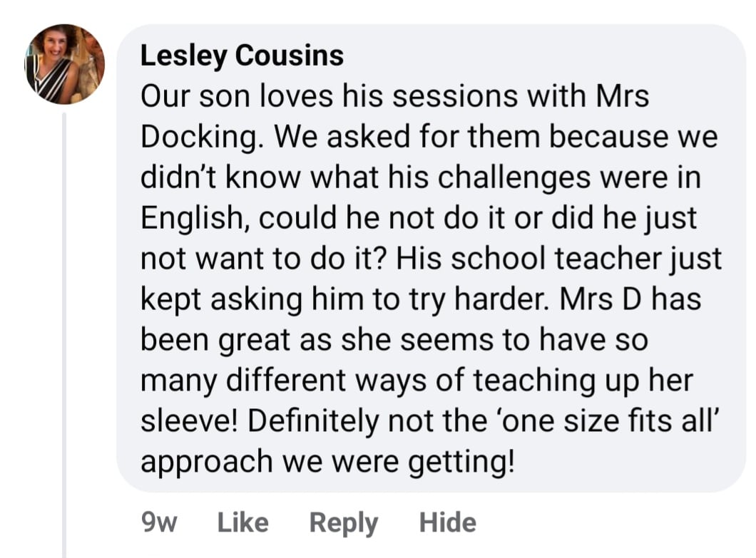Like Lesley Cousins' comment
The image size is (756, 558).
242,522
